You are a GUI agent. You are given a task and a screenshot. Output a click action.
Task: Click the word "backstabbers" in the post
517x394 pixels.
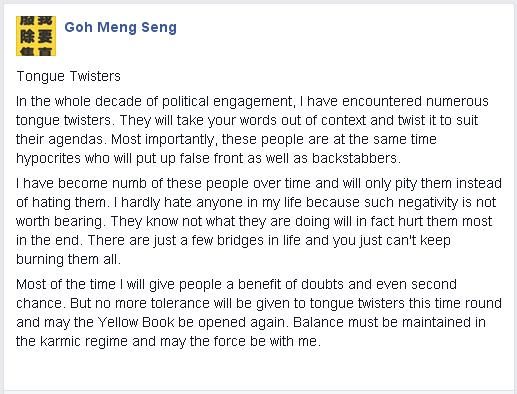point(354,158)
